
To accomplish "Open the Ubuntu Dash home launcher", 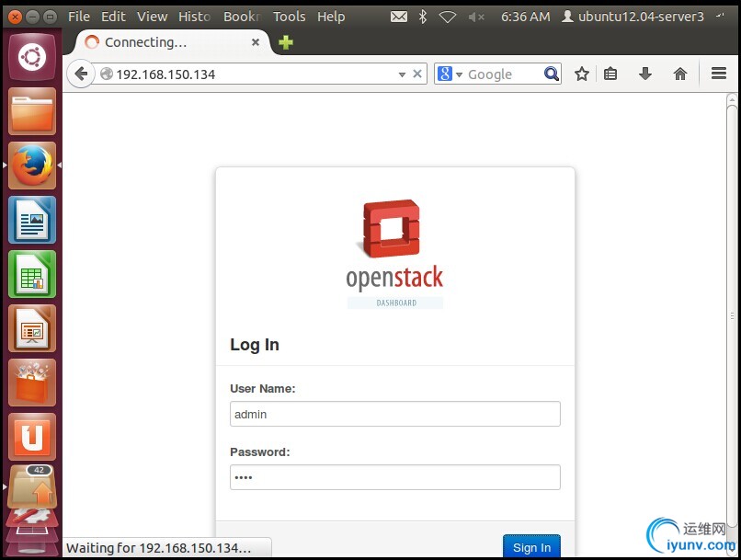I will tap(32, 57).
